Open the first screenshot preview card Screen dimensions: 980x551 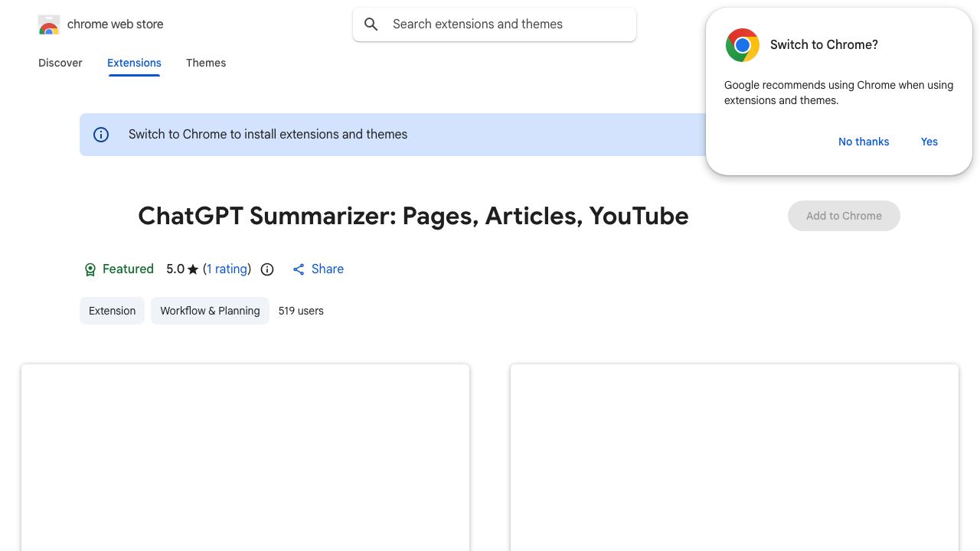245,458
